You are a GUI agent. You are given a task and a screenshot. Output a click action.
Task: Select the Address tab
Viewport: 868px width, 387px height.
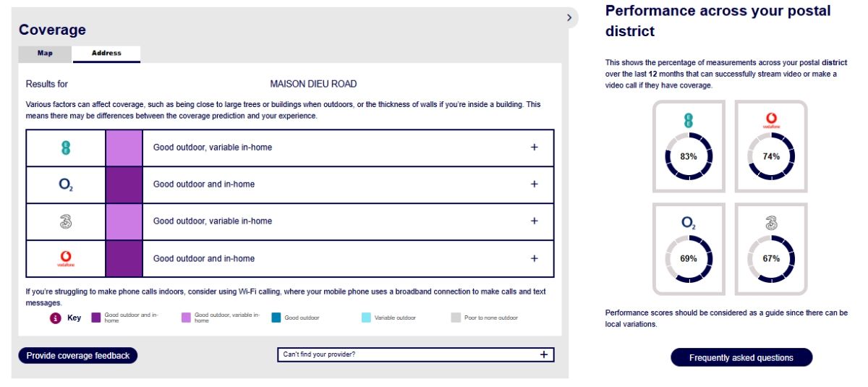click(x=106, y=54)
